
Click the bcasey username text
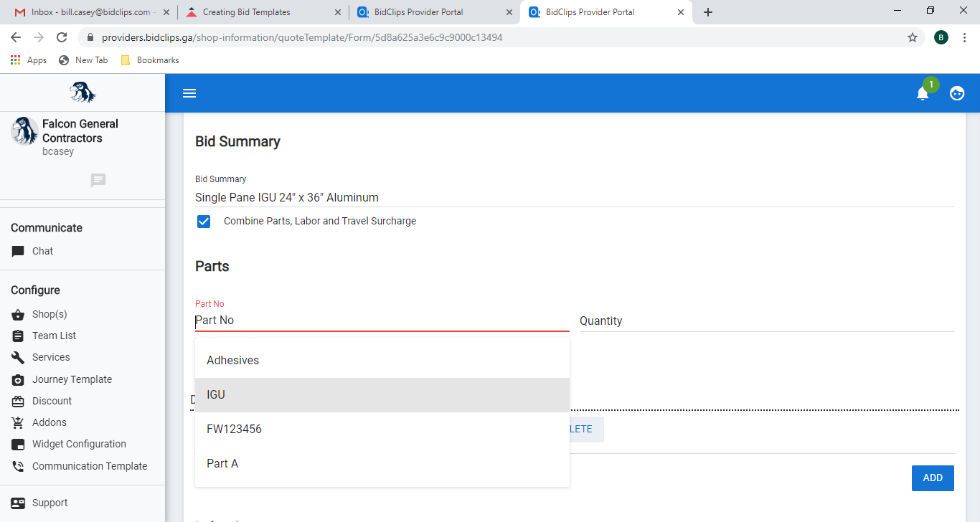tap(58, 151)
